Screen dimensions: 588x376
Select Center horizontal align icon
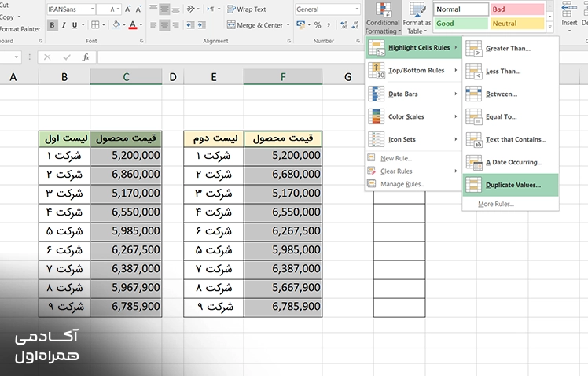pyautogui.click(x=164, y=25)
